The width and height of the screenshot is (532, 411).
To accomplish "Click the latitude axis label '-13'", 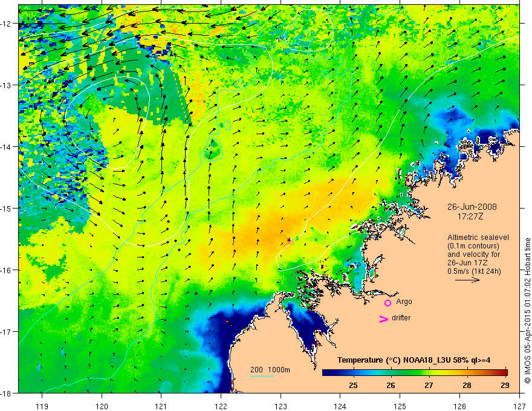I will (x=7, y=85).
